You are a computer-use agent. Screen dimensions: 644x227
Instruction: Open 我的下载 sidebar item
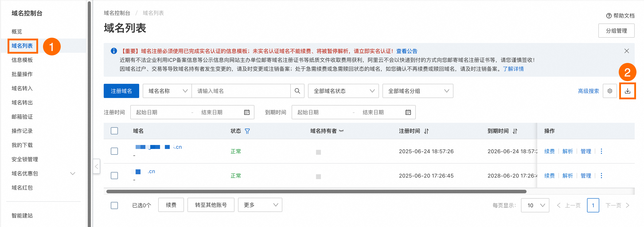pos(22,145)
